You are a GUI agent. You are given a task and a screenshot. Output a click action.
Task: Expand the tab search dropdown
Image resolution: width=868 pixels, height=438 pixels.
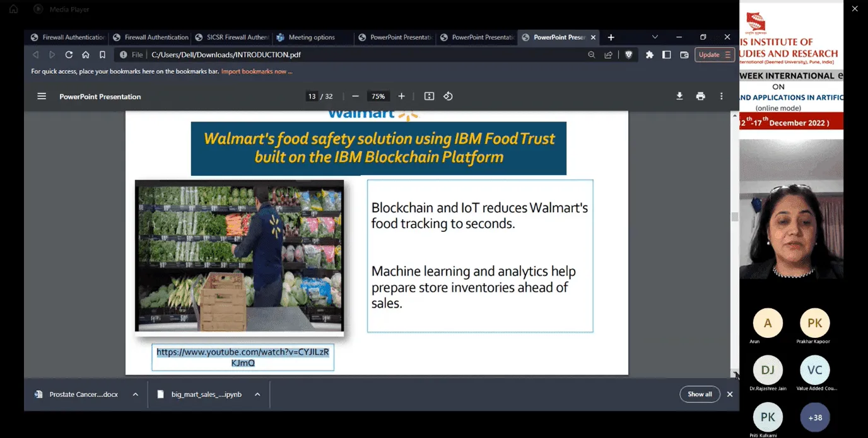point(655,37)
